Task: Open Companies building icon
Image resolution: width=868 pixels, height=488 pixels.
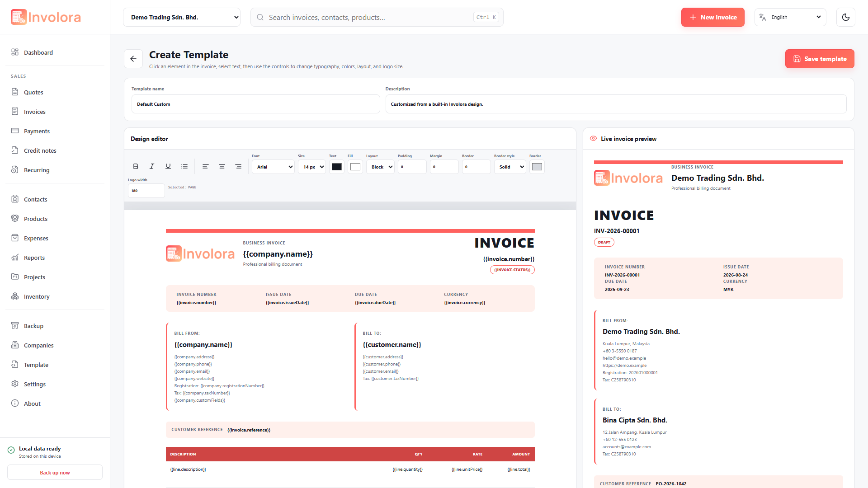Action: point(15,345)
